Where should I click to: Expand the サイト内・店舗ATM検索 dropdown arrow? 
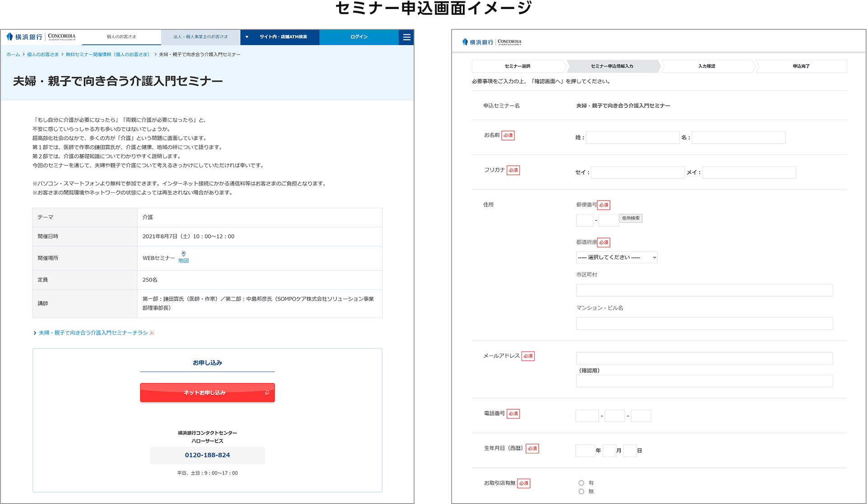247,37
